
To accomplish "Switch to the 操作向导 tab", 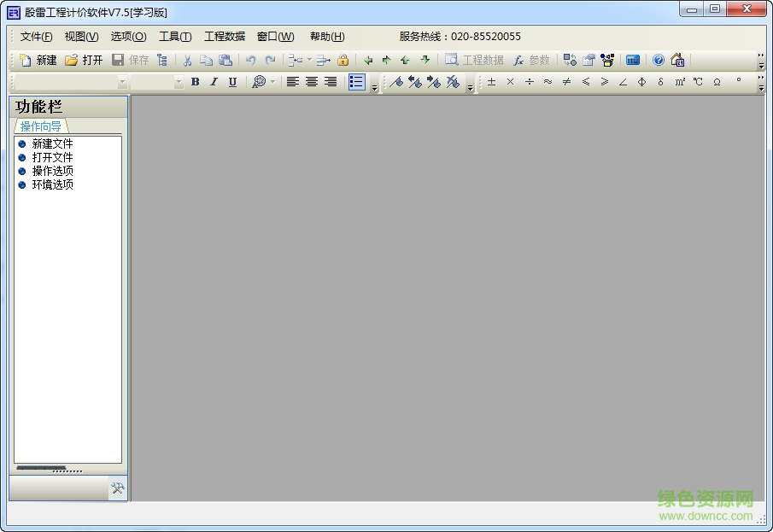I will [x=40, y=126].
